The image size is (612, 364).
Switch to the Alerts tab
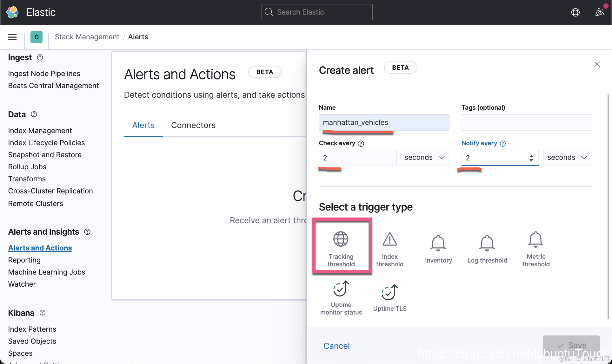tap(143, 125)
